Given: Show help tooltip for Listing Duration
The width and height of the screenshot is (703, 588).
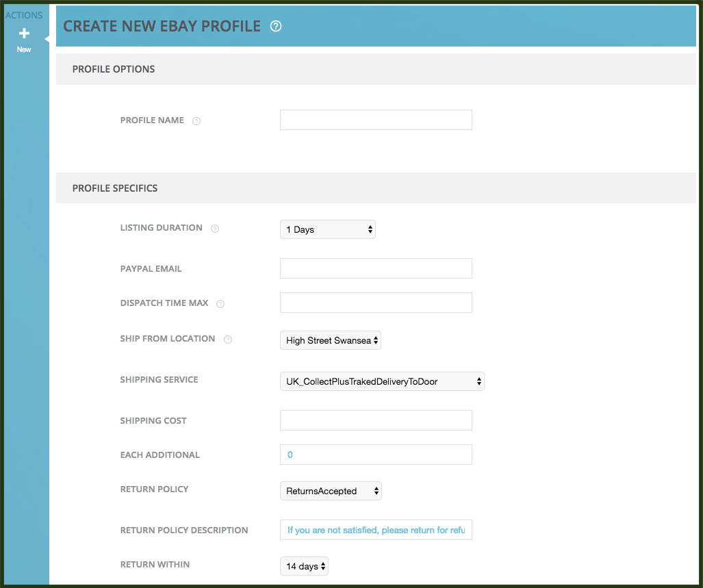Looking at the screenshot, I should (215, 229).
